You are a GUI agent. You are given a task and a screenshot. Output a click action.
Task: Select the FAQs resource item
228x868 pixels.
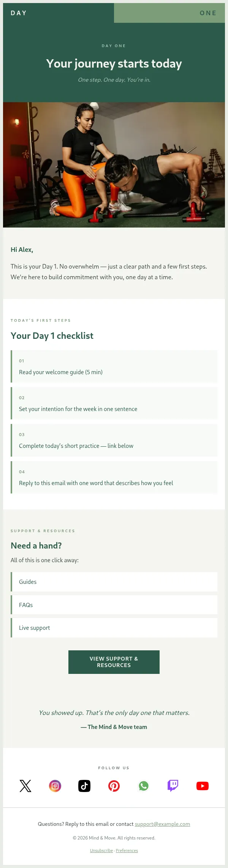114,604
